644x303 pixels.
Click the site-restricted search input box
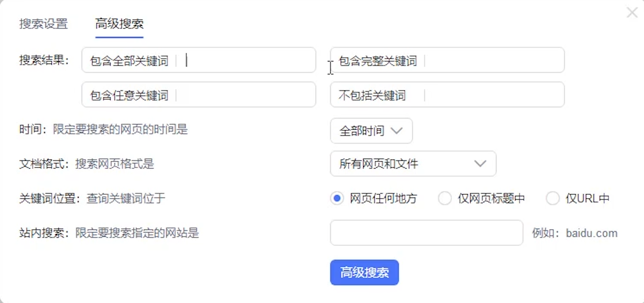tap(426, 233)
